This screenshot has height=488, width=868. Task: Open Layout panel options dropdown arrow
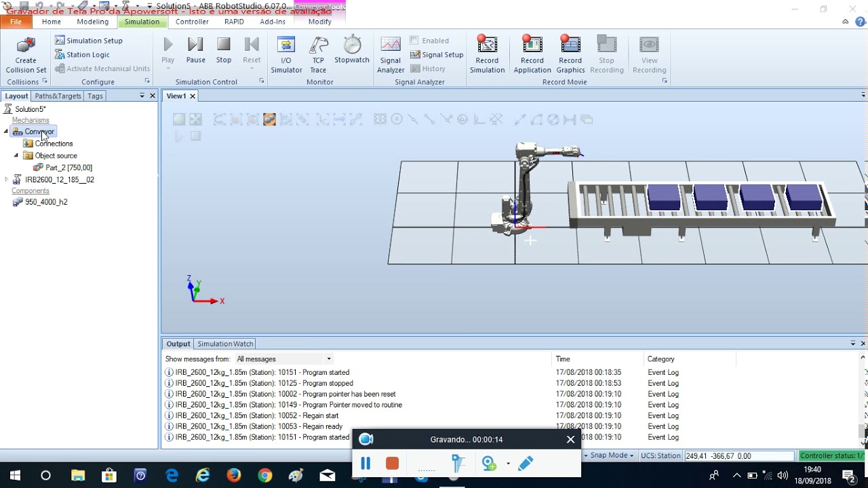coord(142,96)
